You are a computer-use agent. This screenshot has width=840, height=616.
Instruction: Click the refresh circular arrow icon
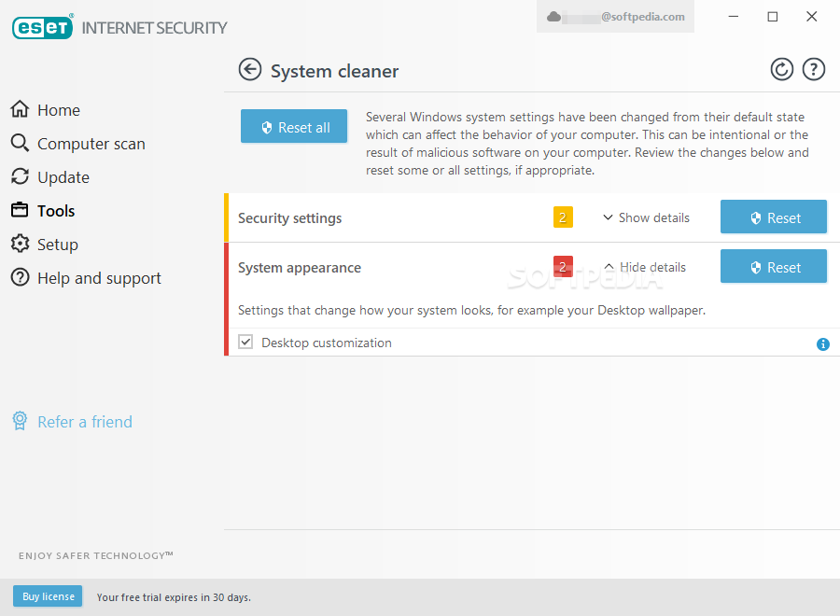(x=781, y=70)
